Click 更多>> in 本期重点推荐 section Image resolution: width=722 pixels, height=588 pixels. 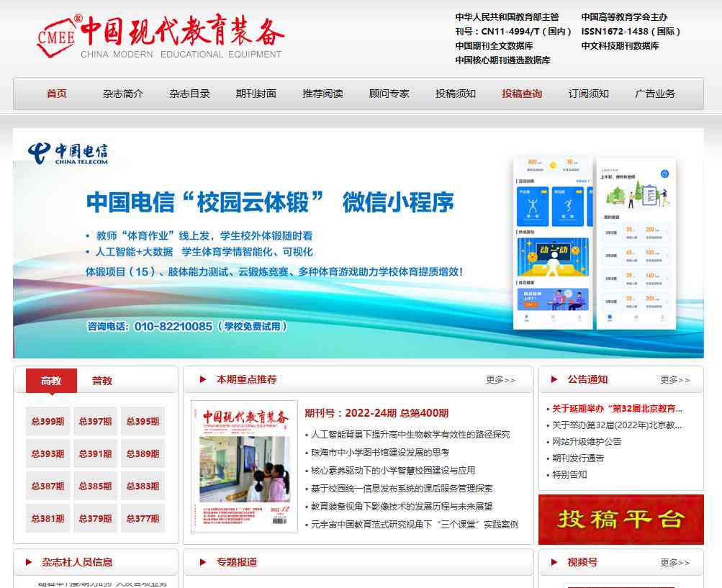click(x=500, y=380)
